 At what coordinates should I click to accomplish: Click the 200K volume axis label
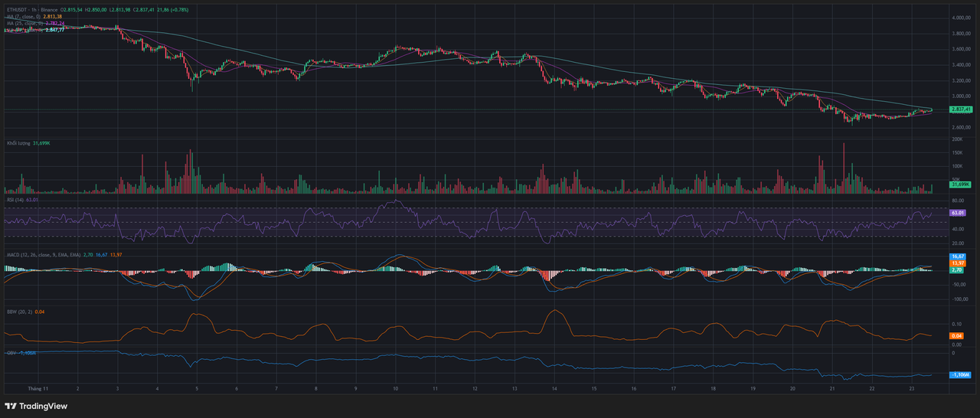[957, 140]
